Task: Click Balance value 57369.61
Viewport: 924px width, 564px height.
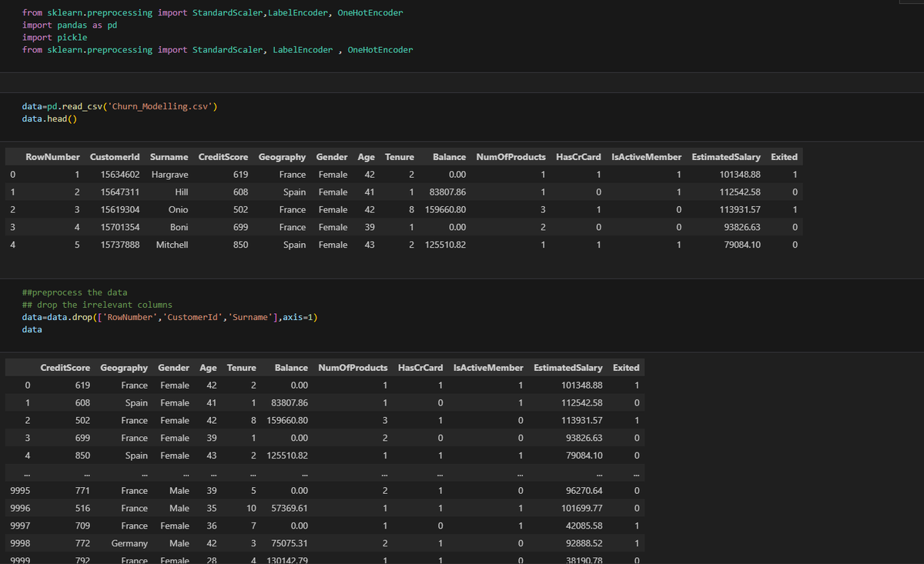Action: point(290,509)
